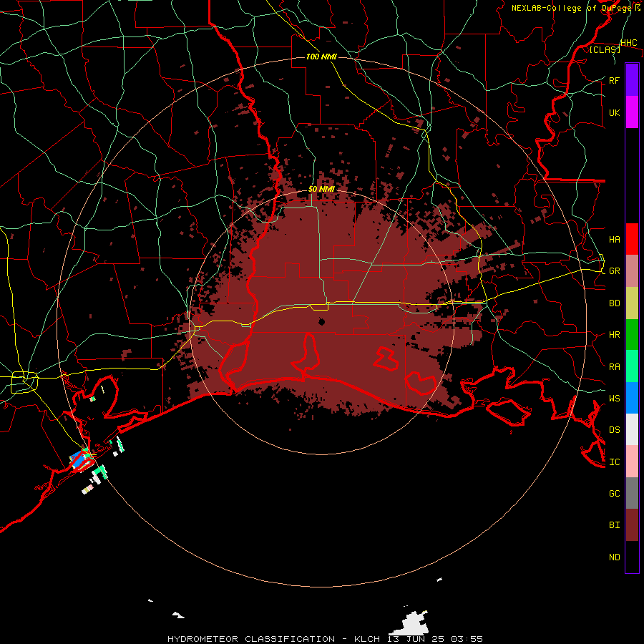The width and height of the screenshot is (644, 644).
Task: Click the UK magenta legend swatch
Action: pyautogui.click(x=632, y=112)
